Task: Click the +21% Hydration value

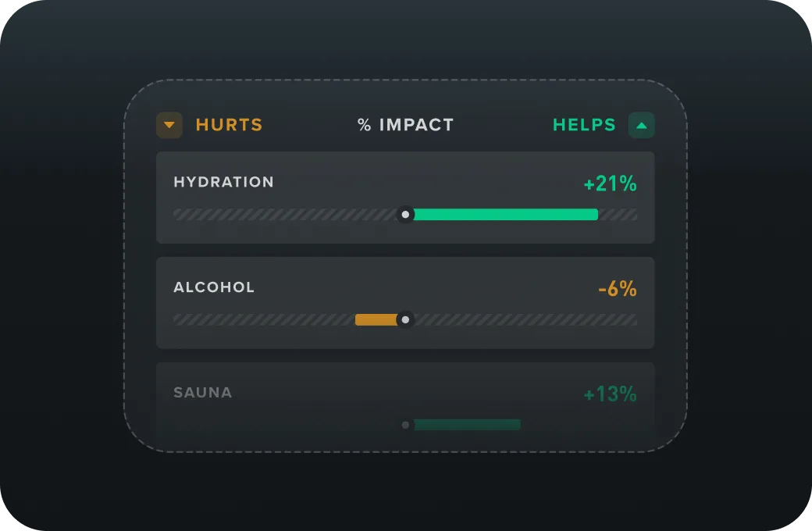Action: tap(610, 184)
